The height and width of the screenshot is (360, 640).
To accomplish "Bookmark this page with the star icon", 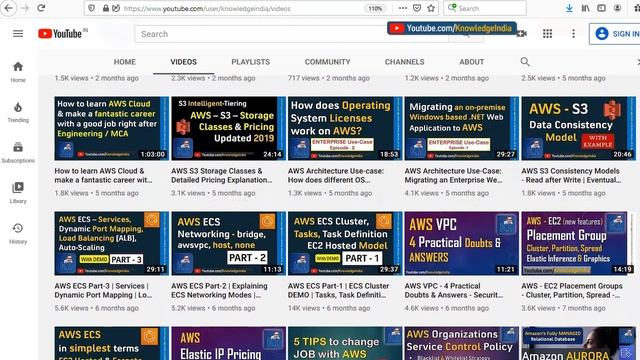I will coord(431,8).
